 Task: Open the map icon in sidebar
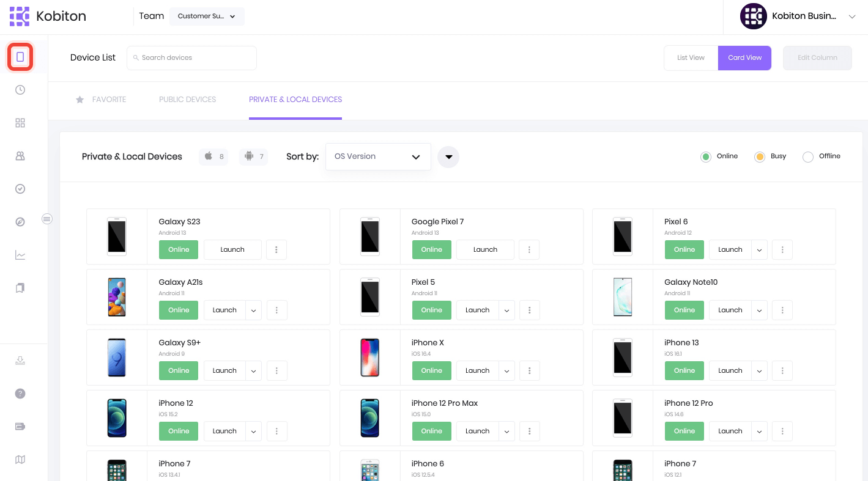pos(20,460)
